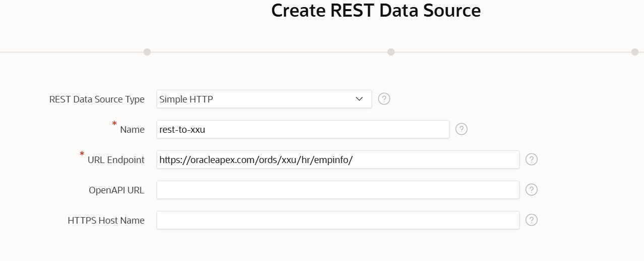Expand the Simple HTTP type dropdown
The width and height of the screenshot is (644, 261).
[264, 99]
